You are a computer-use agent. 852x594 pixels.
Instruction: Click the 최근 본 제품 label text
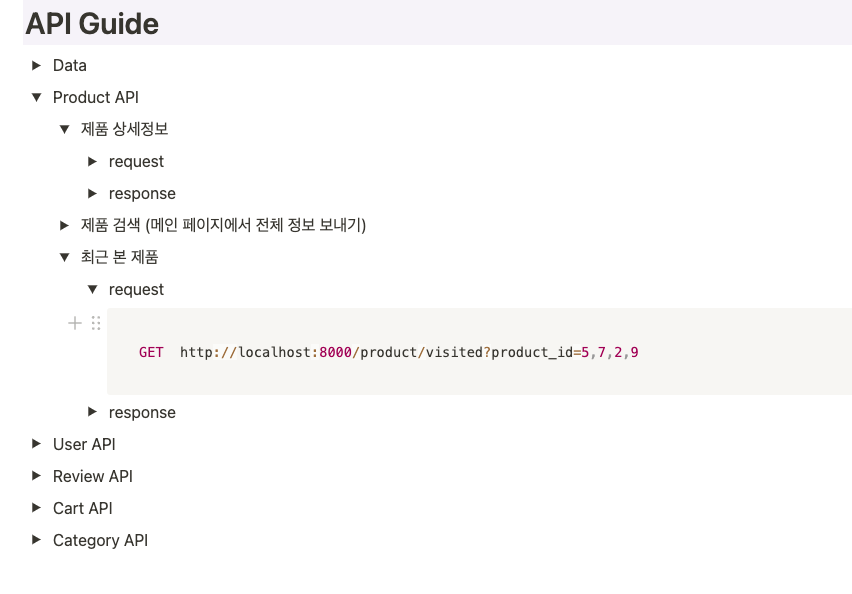pos(120,257)
